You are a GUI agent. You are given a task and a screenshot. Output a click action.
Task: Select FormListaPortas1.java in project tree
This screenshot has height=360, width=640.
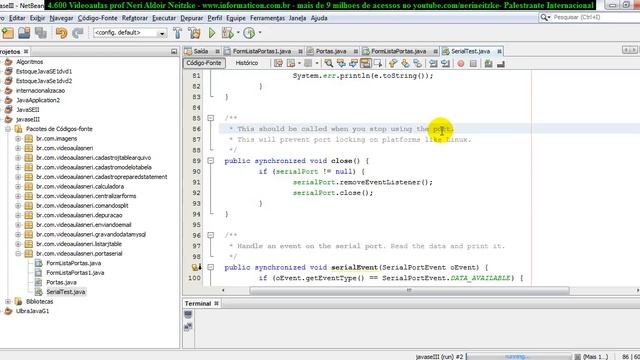(75, 273)
